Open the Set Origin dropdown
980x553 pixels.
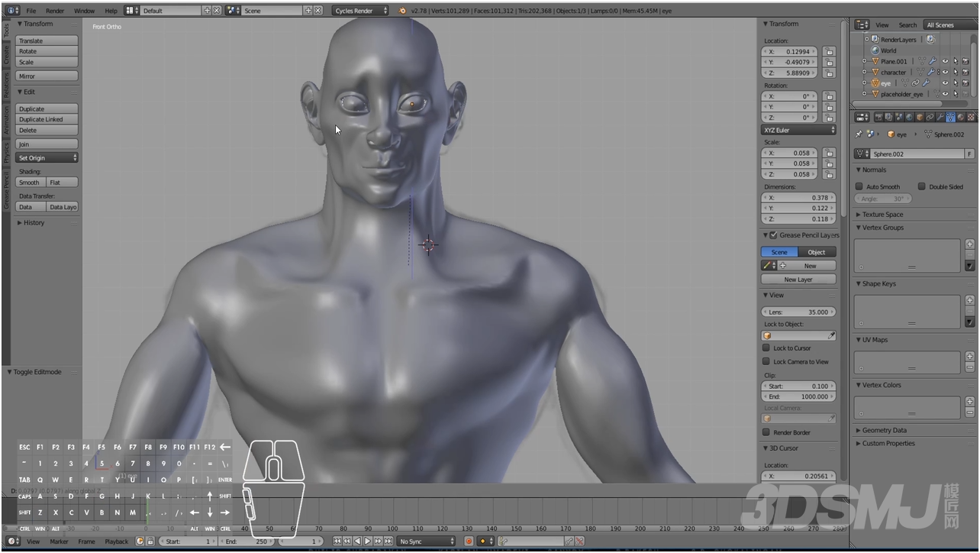pos(47,157)
